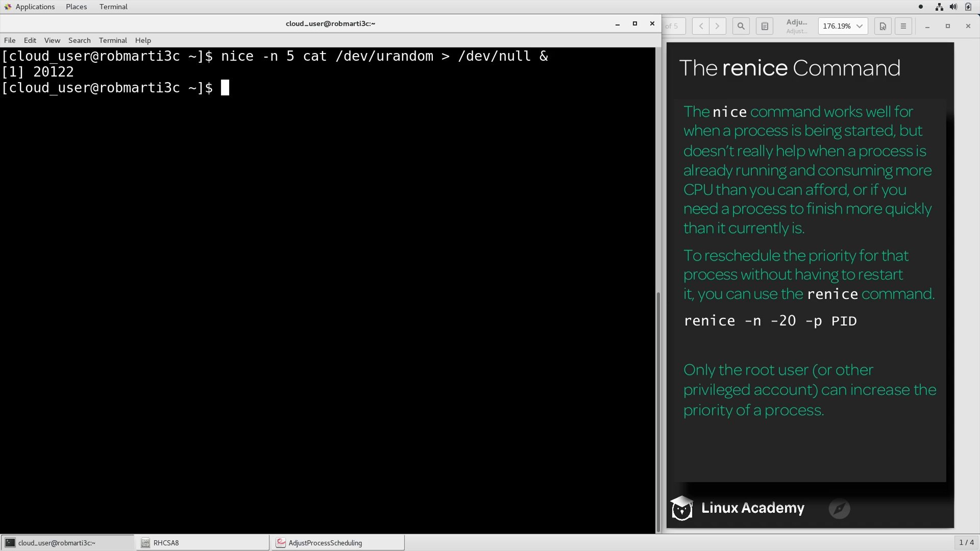Click the terminal input field
The image size is (980, 551).
pos(226,87)
